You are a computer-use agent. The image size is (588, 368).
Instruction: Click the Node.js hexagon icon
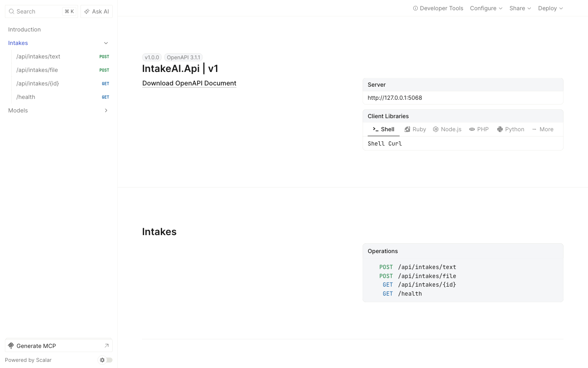(x=436, y=129)
